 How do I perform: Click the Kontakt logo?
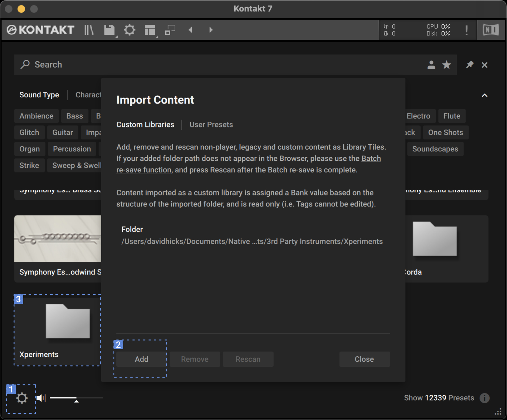[x=40, y=30]
